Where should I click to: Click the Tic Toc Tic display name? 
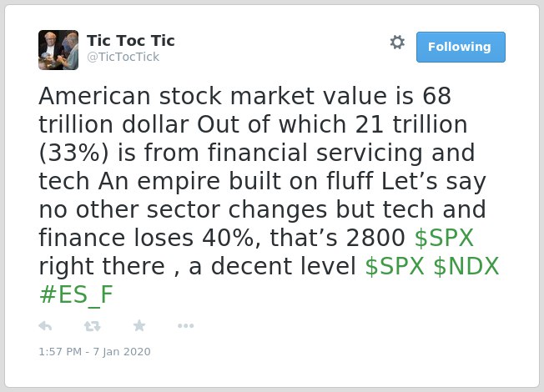[x=131, y=41]
